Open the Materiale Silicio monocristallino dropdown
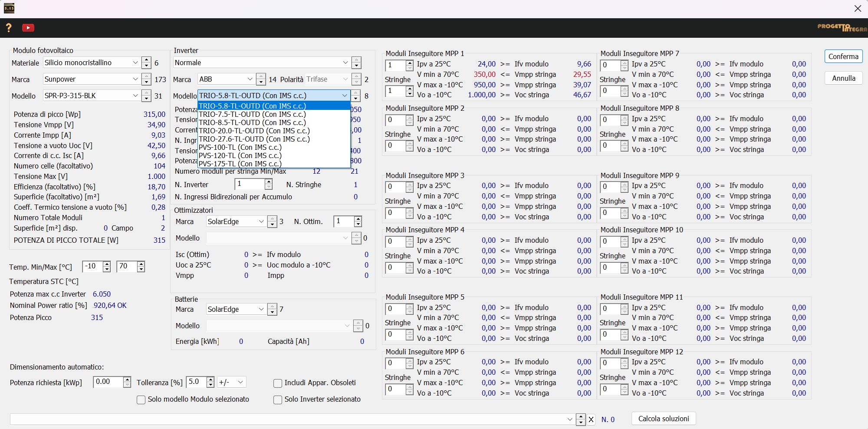 (x=92, y=63)
